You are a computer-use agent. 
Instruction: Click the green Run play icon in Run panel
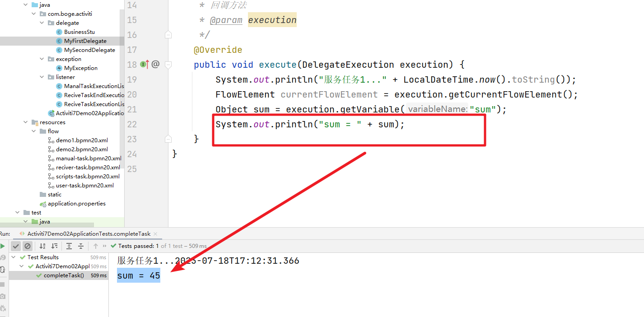(x=2, y=246)
